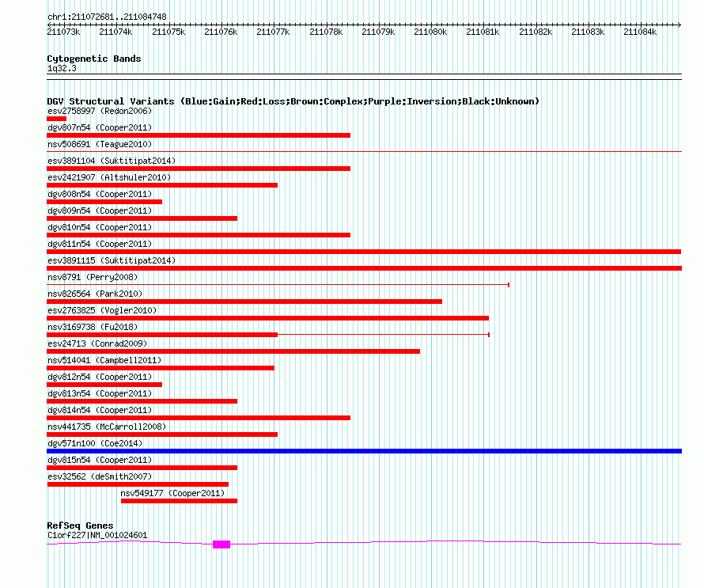The image size is (704, 588).
Task: Open the dgv814n54 (Cooper2011) label
Action: (x=100, y=410)
